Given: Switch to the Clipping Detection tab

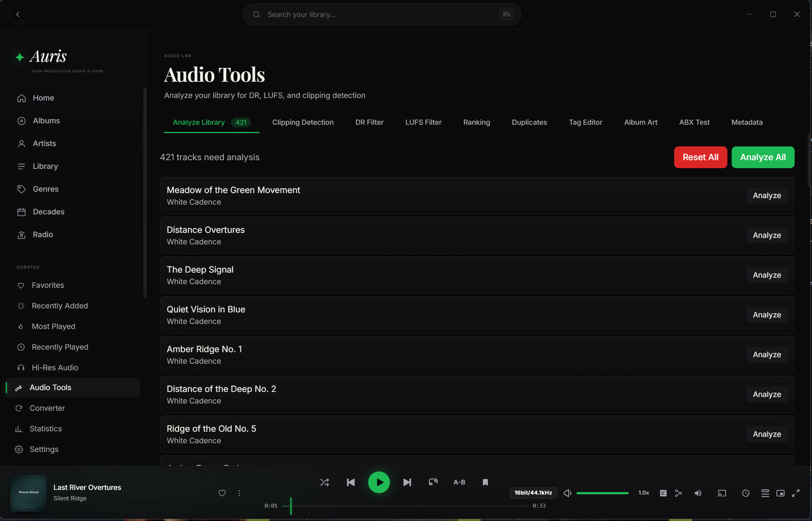Looking at the screenshot, I should [x=303, y=123].
